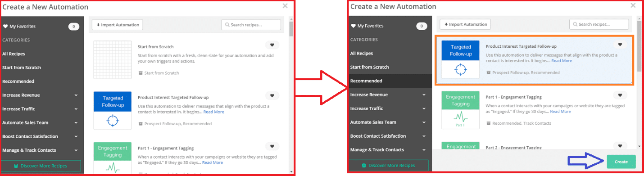The width and height of the screenshot is (644, 176).
Task: Select Start from Scratch category in right sidebar
Action: tap(370, 67)
